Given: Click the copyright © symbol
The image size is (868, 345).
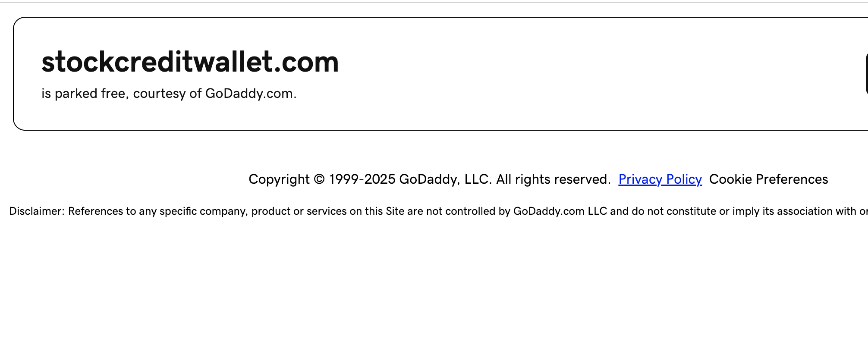Looking at the screenshot, I should click(x=319, y=179).
